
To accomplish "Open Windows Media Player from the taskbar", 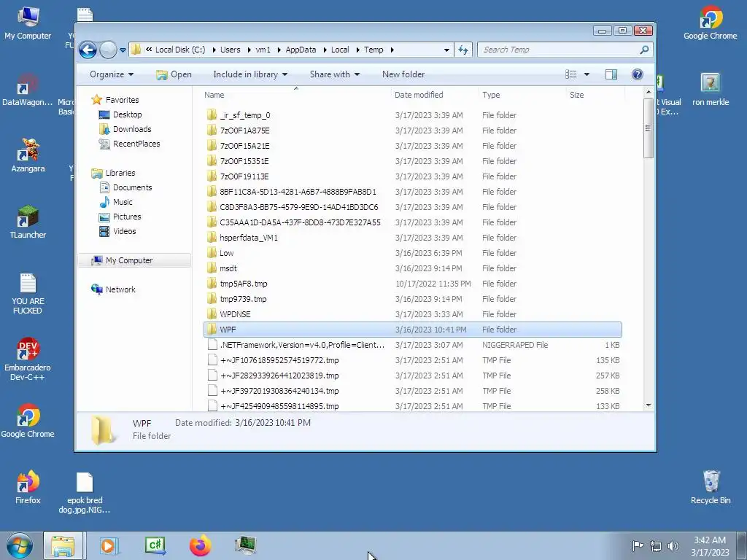I will pos(109,545).
